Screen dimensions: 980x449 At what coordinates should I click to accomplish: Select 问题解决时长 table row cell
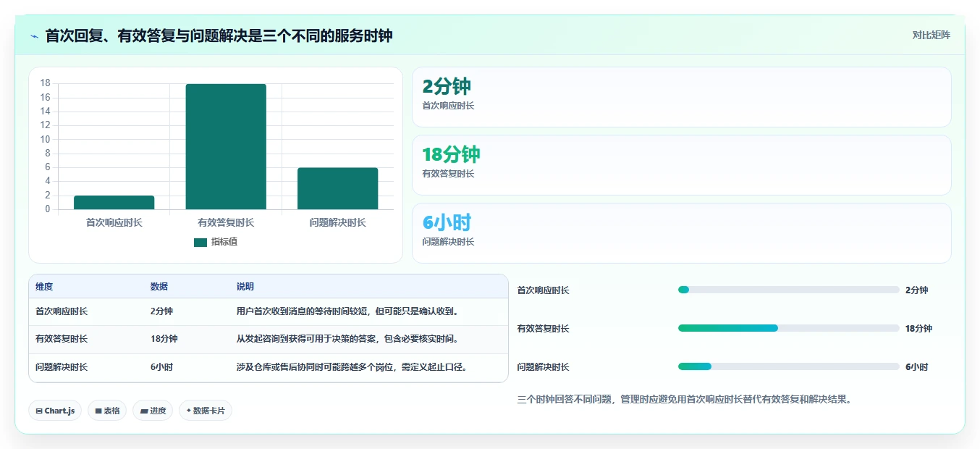coord(62,367)
